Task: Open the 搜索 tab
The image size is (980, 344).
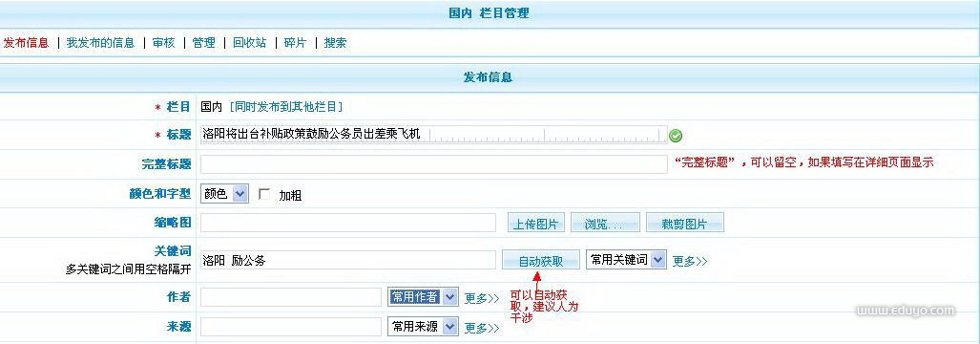Action: 335,43
